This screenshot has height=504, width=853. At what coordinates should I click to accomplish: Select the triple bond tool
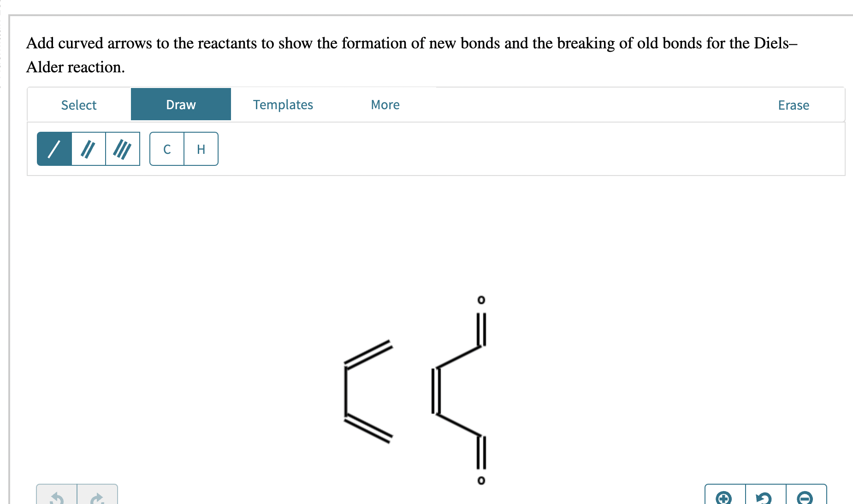(x=123, y=149)
